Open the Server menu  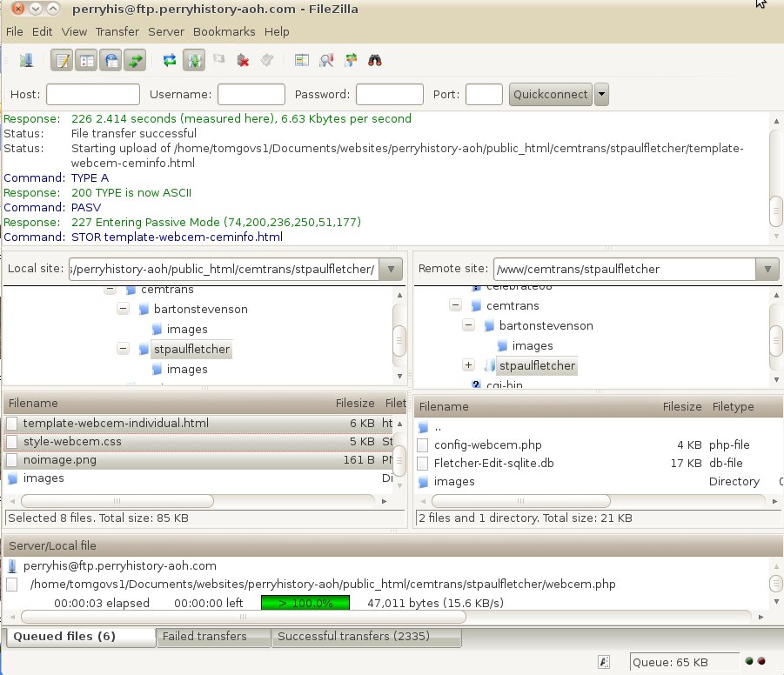pyautogui.click(x=166, y=31)
